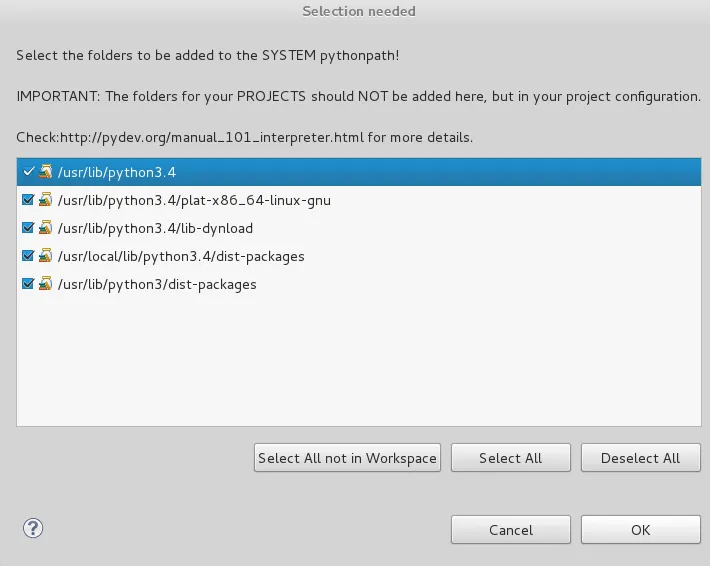Click library icon beside /usr/lib/python3.4

pos(45,172)
